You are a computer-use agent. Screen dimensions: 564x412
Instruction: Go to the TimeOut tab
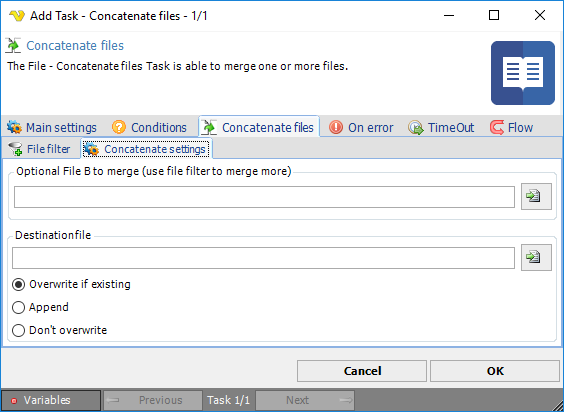pyautogui.click(x=441, y=127)
